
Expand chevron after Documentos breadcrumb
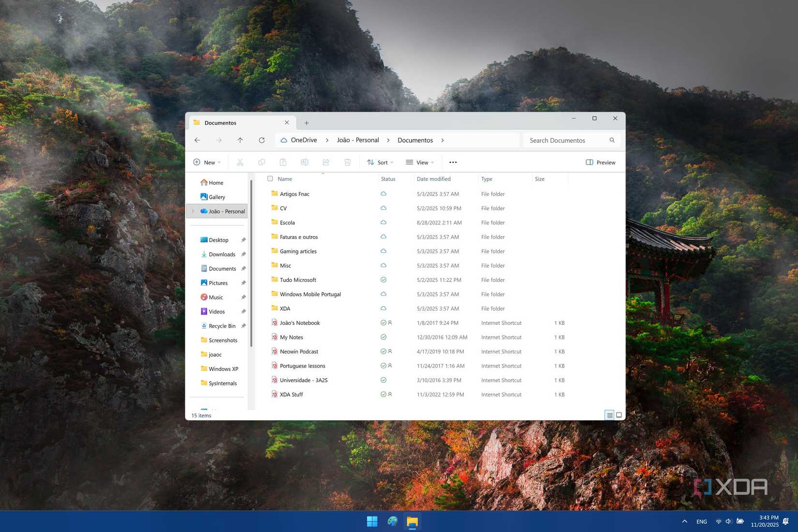click(x=442, y=140)
